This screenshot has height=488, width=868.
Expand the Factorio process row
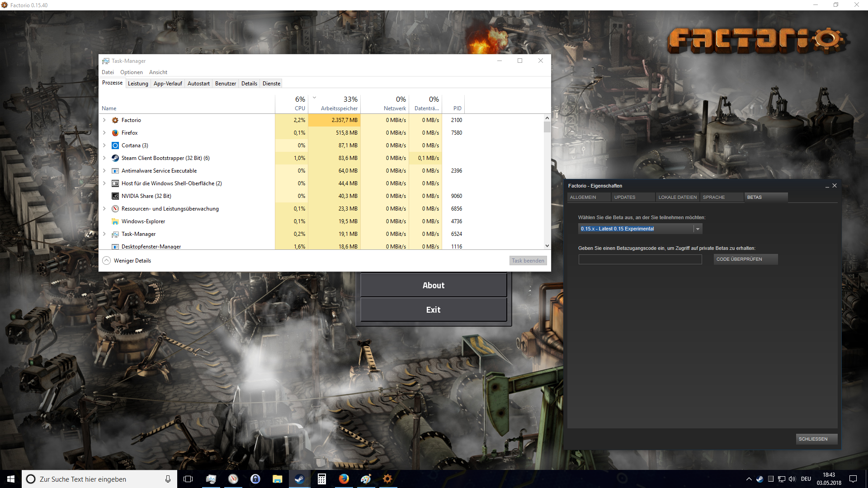104,120
